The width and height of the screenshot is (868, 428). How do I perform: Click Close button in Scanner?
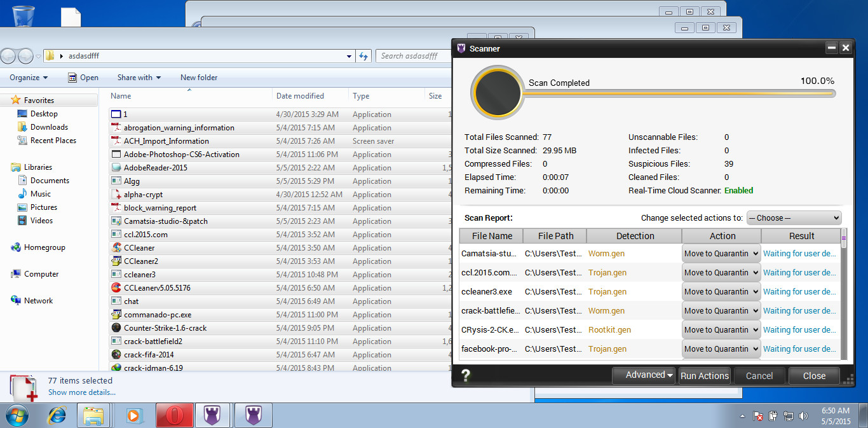[x=814, y=376]
